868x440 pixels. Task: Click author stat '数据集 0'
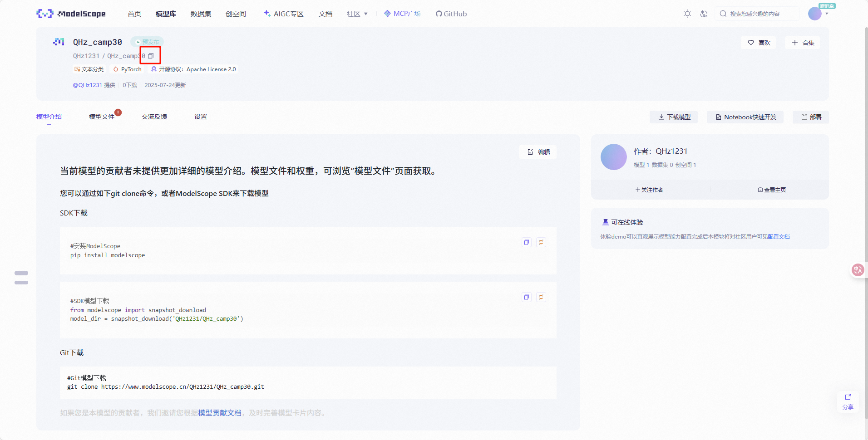pyautogui.click(x=662, y=165)
